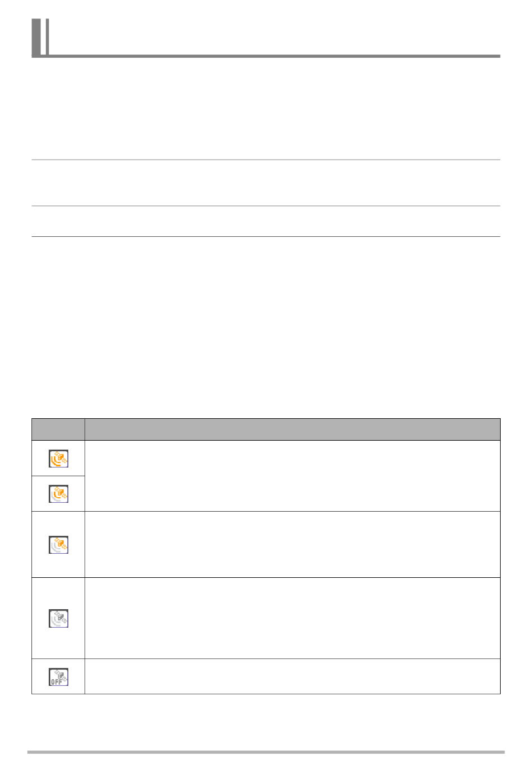Image resolution: width=532 pixels, height=771 pixels.
Task: Choose the fully gray GPS satellite icon
Action: (58, 618)
